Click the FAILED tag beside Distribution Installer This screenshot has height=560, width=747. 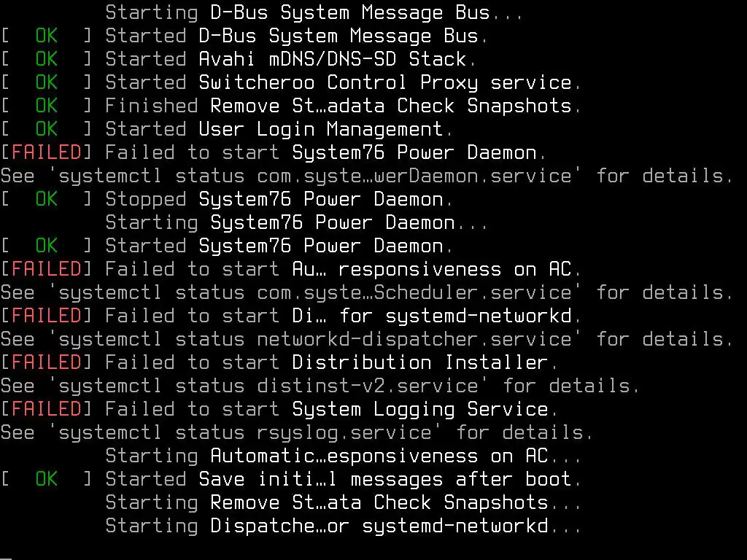pos(45,362)
